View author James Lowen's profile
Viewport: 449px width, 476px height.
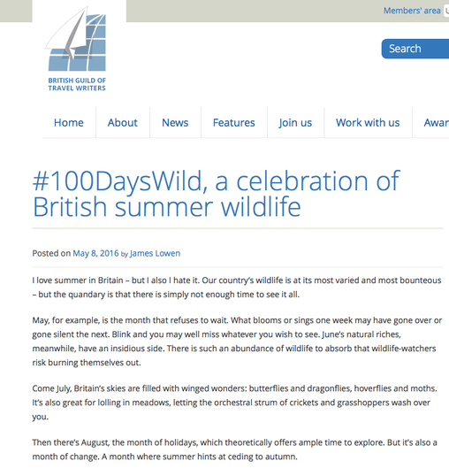tap(155, 253)
